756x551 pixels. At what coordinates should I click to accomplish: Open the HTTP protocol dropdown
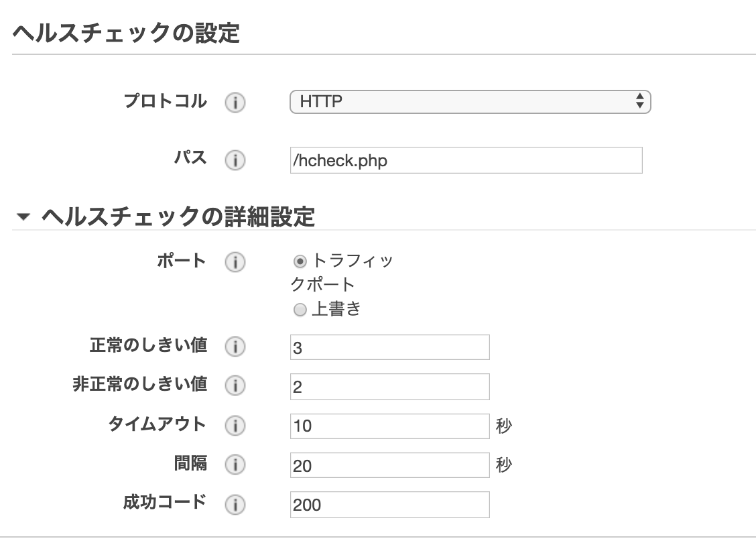click(x=470, y=102)
